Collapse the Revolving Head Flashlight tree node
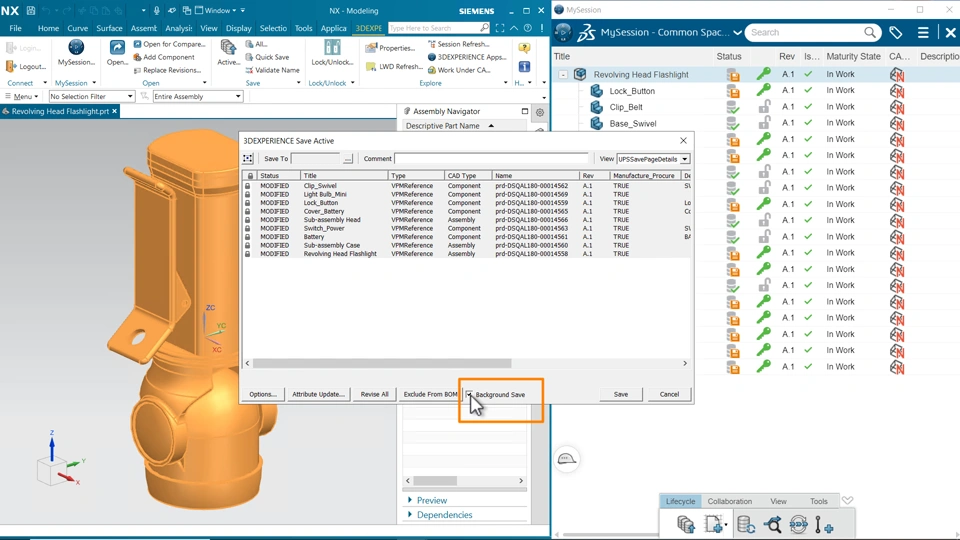Viewport: 960px width, 540px height. 563,75
